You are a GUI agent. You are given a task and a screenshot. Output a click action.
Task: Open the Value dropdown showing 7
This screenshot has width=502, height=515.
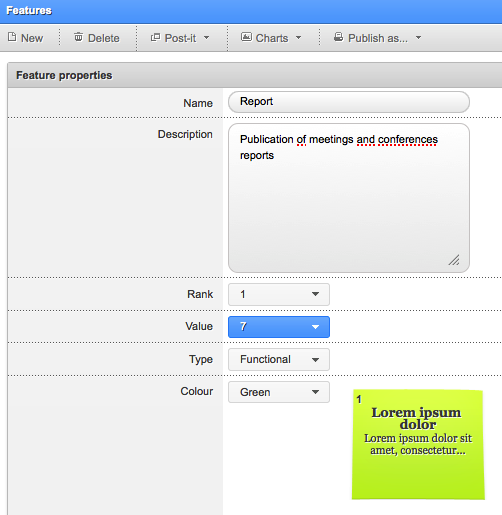(x=279, y=327)
